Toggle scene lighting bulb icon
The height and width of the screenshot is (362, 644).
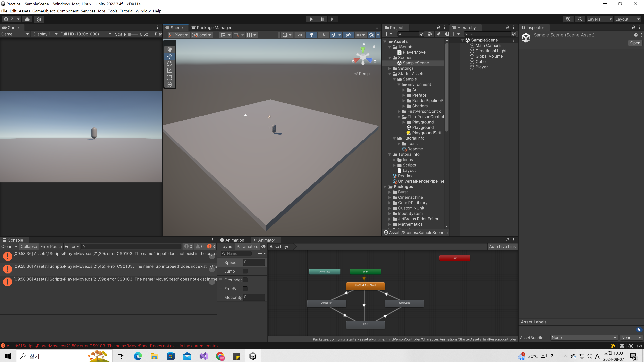tap(311, 35)
